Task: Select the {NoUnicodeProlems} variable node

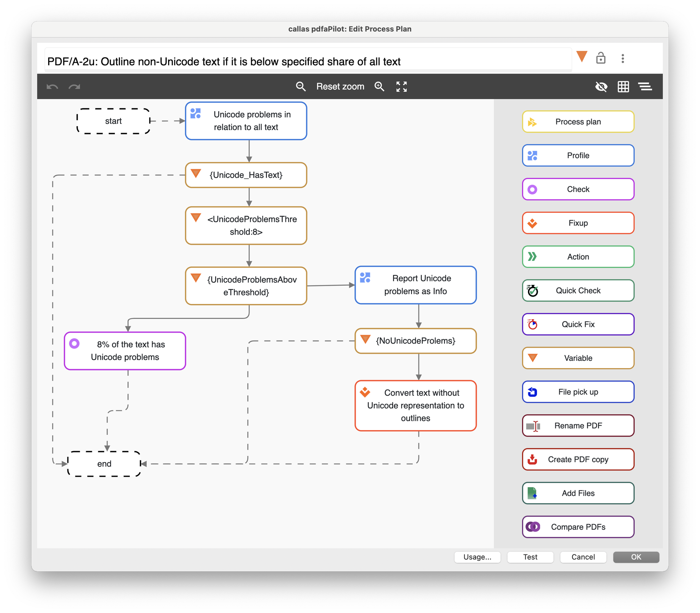Action: click(x=416, y=341)
